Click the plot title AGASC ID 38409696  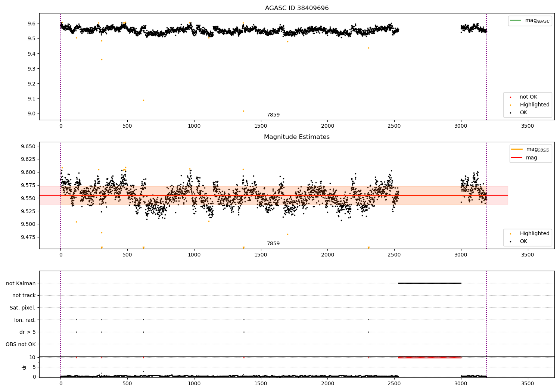[x=297, y=8]
